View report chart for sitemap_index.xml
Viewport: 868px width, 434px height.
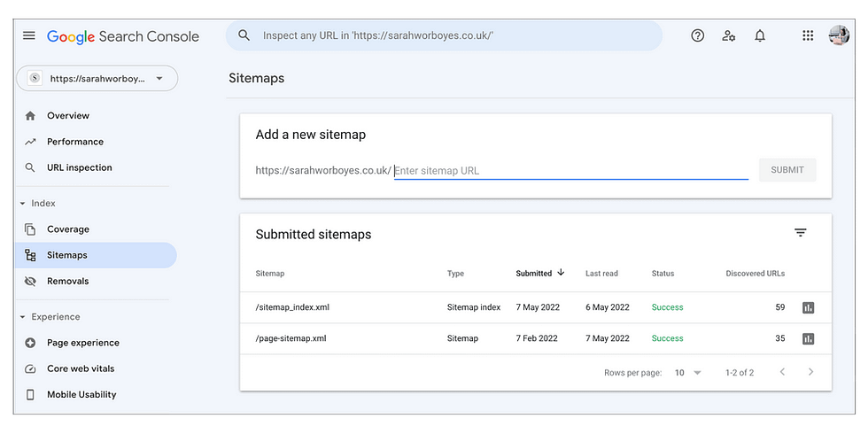coord(808,308)
